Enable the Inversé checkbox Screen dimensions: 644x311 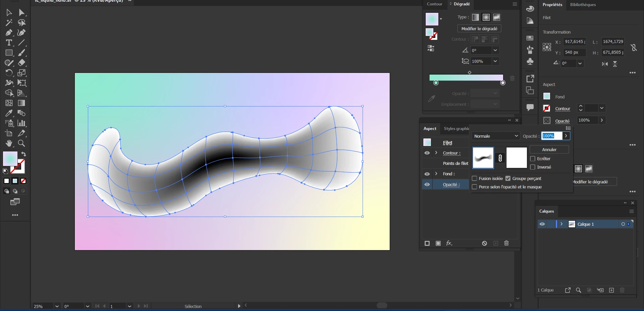pos(533,167)
